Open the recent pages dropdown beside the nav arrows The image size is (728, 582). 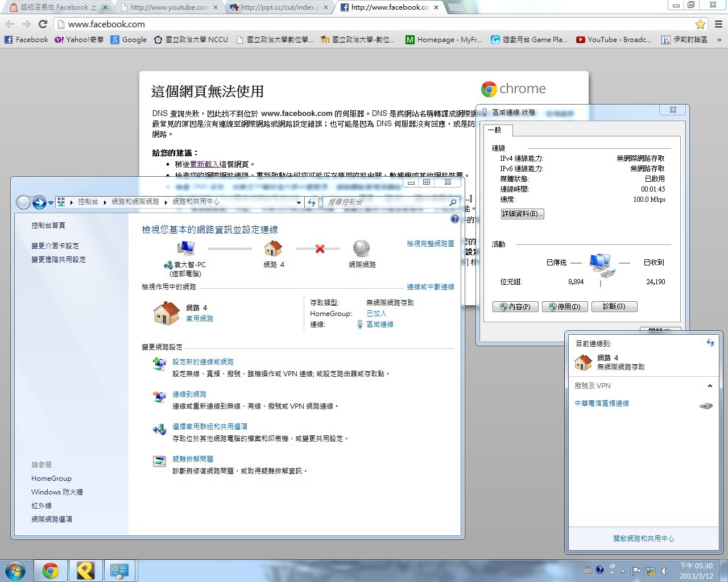tap(51, 202)
